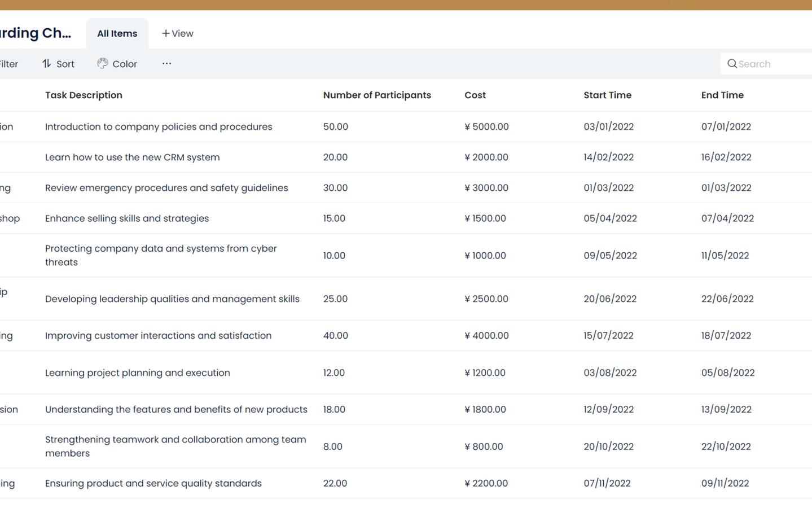
Task: Click participants value 18.00
Action: (x=334, y=409)
